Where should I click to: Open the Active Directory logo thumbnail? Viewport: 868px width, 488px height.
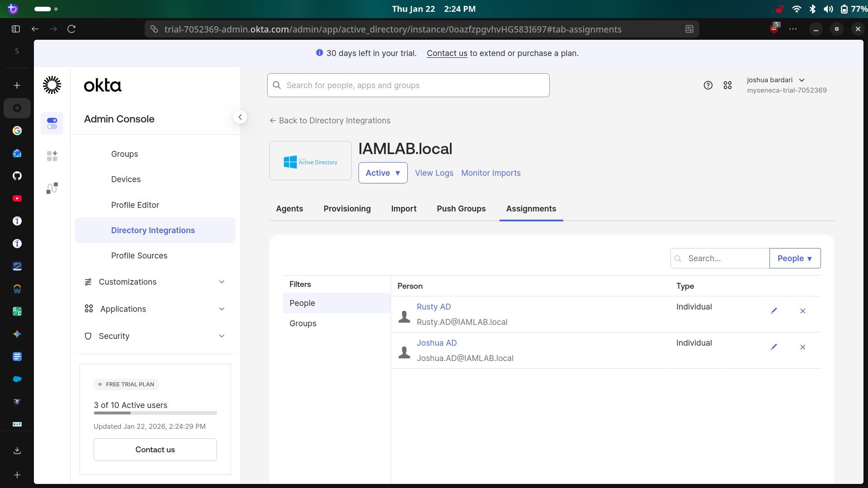click(310, 160)
